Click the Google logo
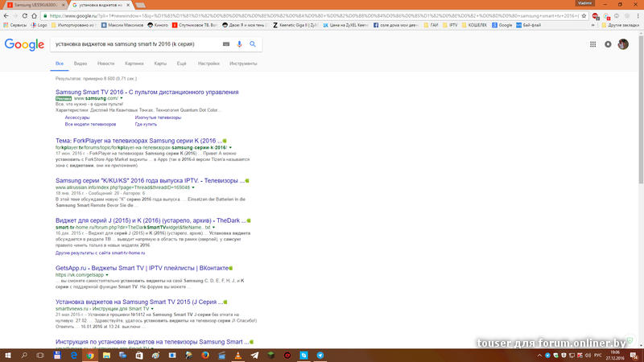 tap(24, 44)
